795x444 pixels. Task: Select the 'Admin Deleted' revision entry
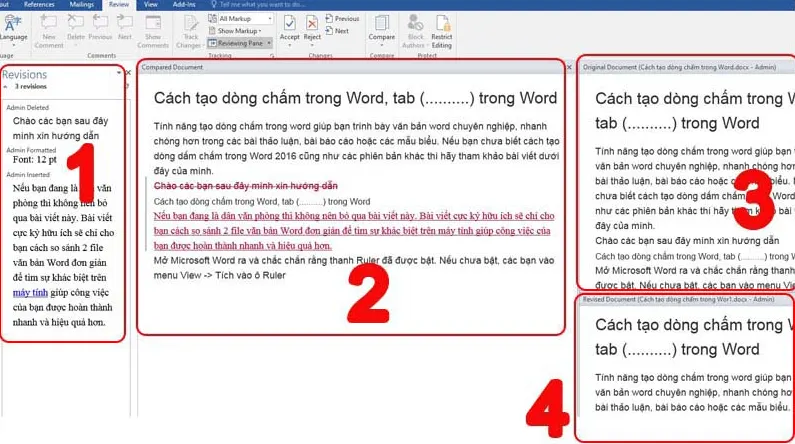point(28,107)
